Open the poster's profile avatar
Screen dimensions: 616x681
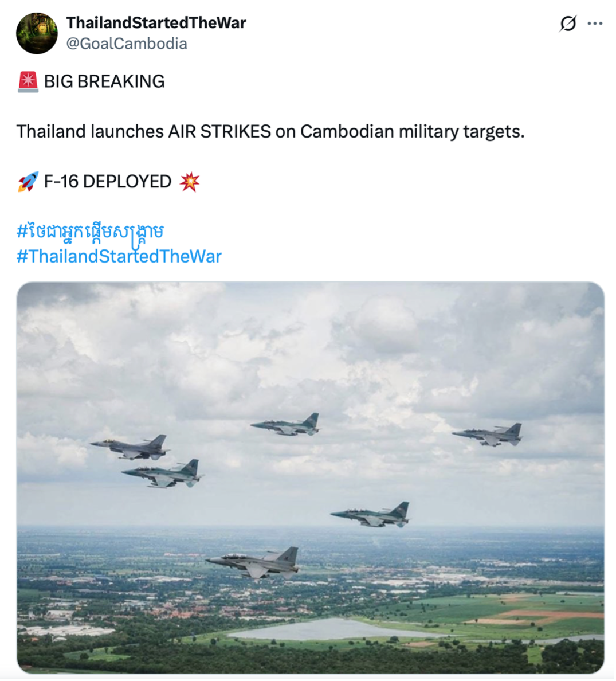tap(37, 33)
